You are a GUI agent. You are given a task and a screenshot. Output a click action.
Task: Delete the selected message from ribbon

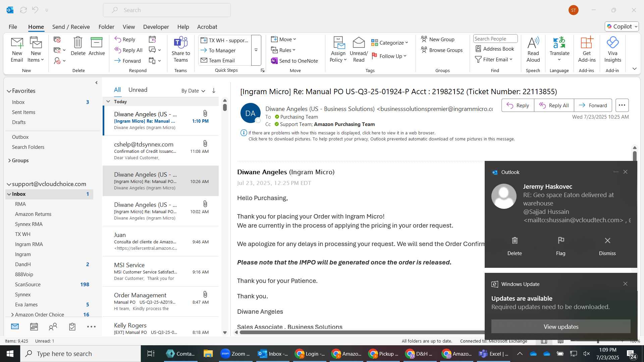click(x=78, y=46)
